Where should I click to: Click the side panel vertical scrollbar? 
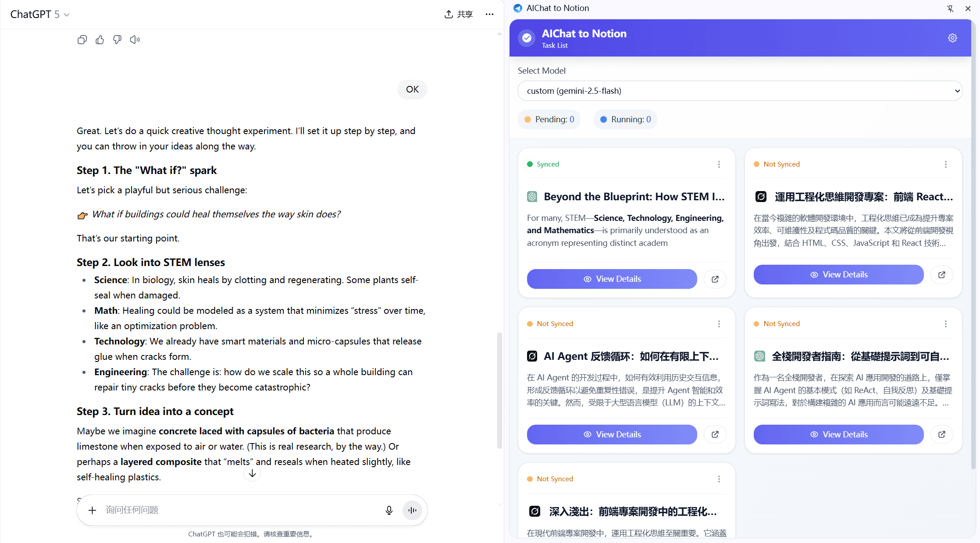tap(973, 245)
